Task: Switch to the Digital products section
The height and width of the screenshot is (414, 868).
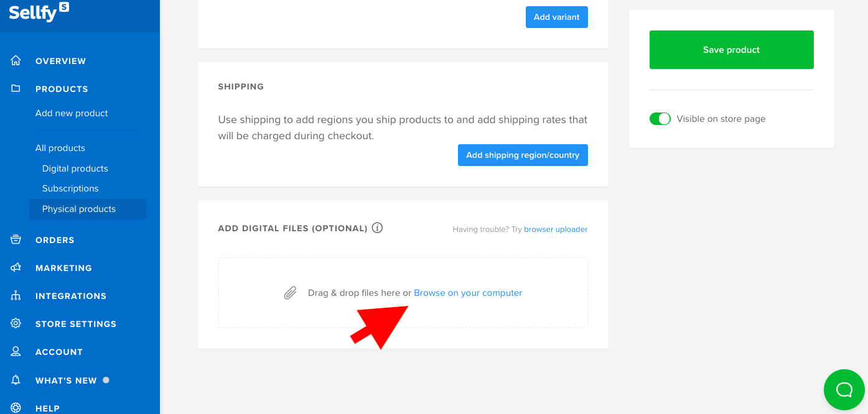Action: tap(75, 168)
